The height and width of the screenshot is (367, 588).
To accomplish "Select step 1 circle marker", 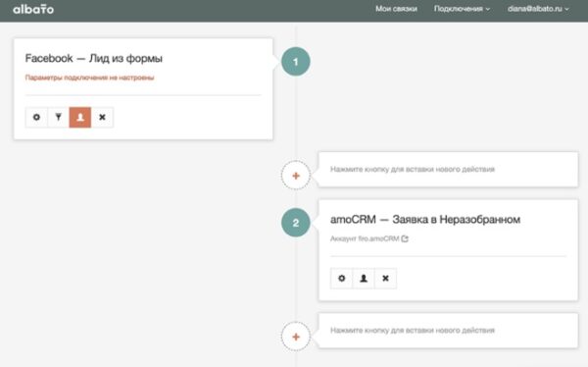I will (296, 62).
